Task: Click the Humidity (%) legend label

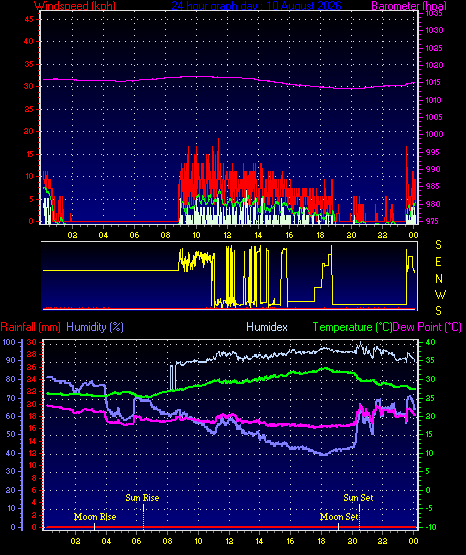Action: (x=95, y=327)
